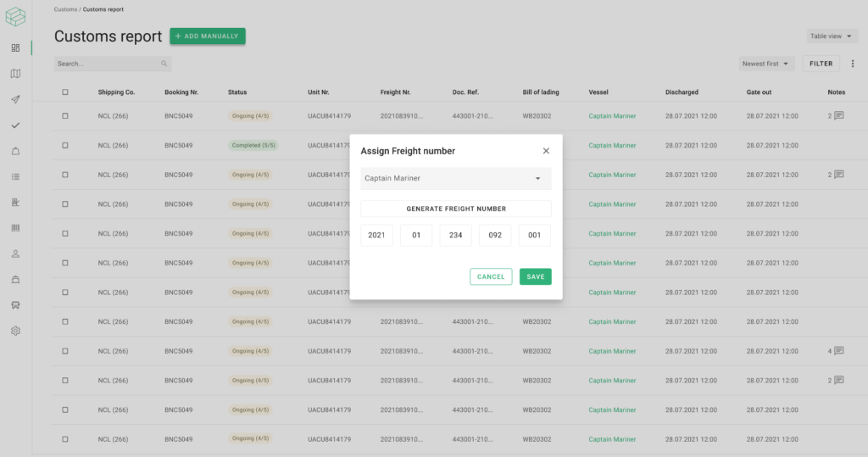The image size is (868, 457).
Task: Click the paper plane sidebar icon
Action: (x=15, y=99)
